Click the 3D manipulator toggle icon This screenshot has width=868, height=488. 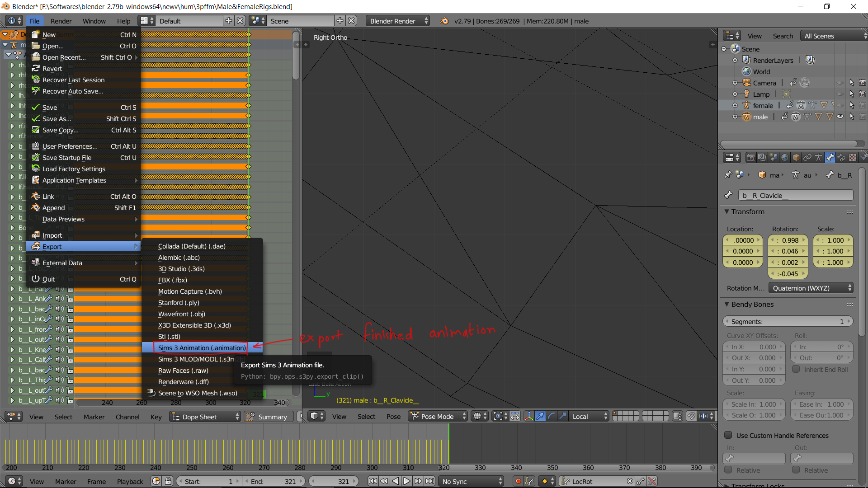click(x=529, y=416)
